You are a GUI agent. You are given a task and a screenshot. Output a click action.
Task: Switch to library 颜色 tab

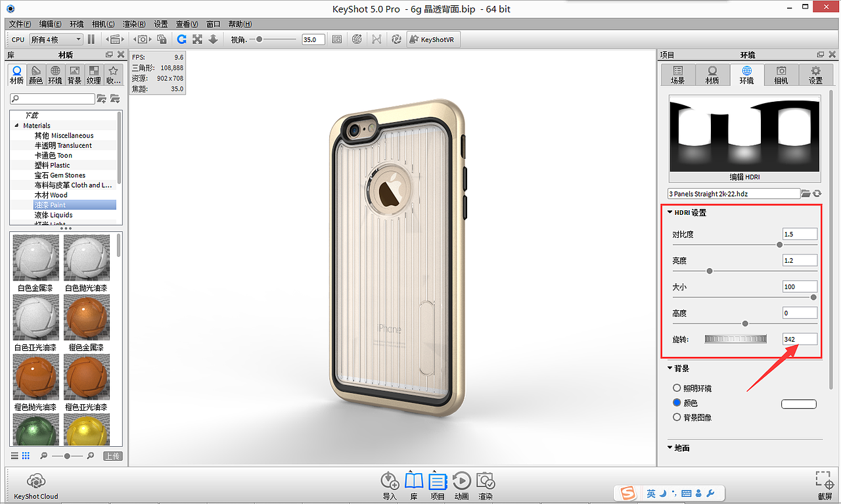pyautogui.click(x=36, y=75)
